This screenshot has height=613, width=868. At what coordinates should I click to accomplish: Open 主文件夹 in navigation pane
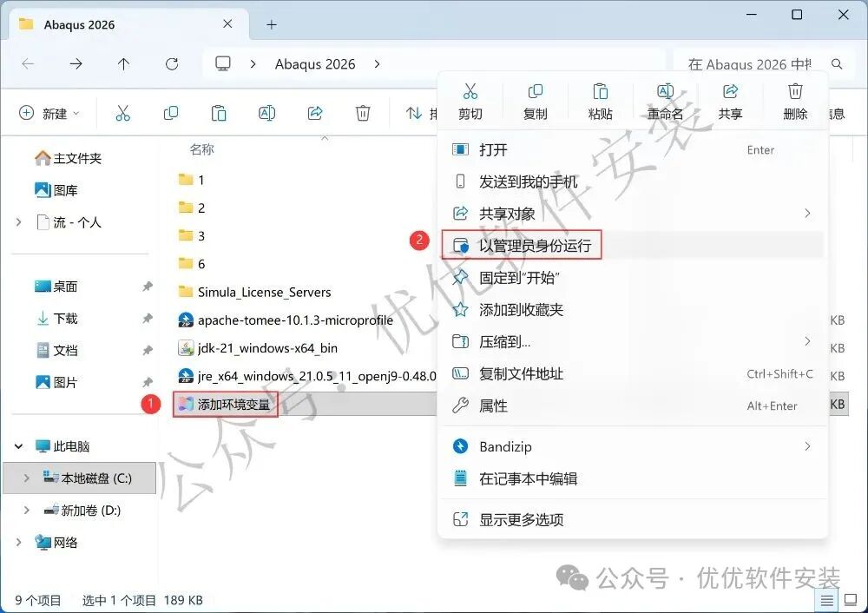(69, 158)
